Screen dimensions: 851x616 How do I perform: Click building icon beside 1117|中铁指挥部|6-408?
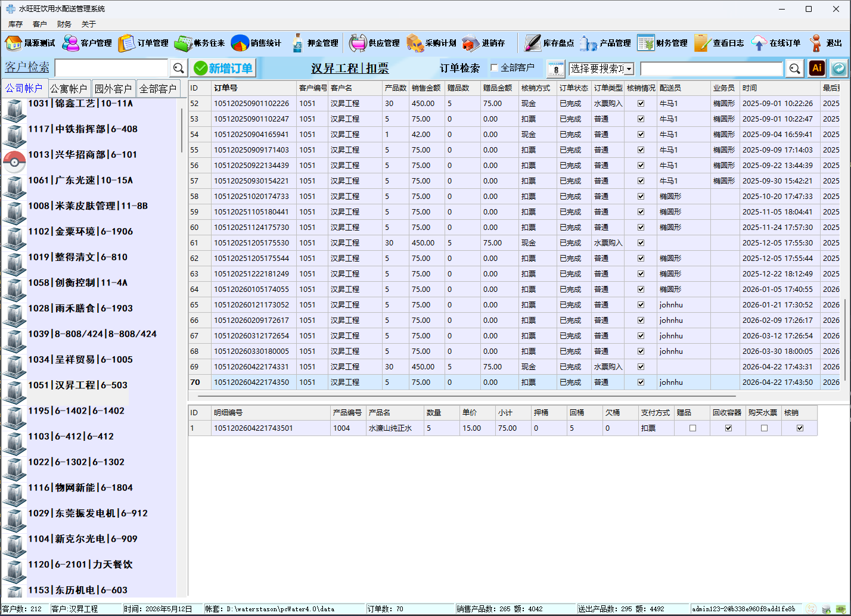[x=14, y=135]
